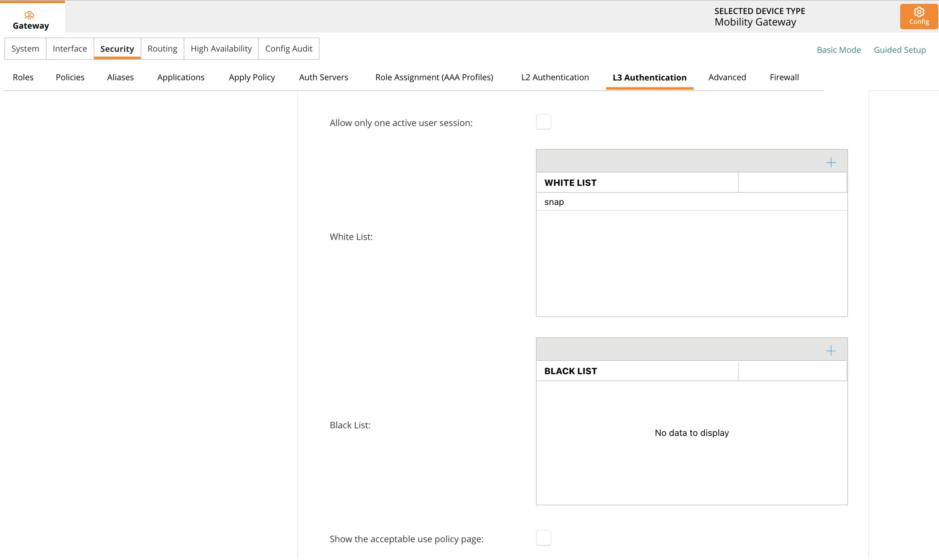Check Show the acceptable use policy page

point(543,538)
